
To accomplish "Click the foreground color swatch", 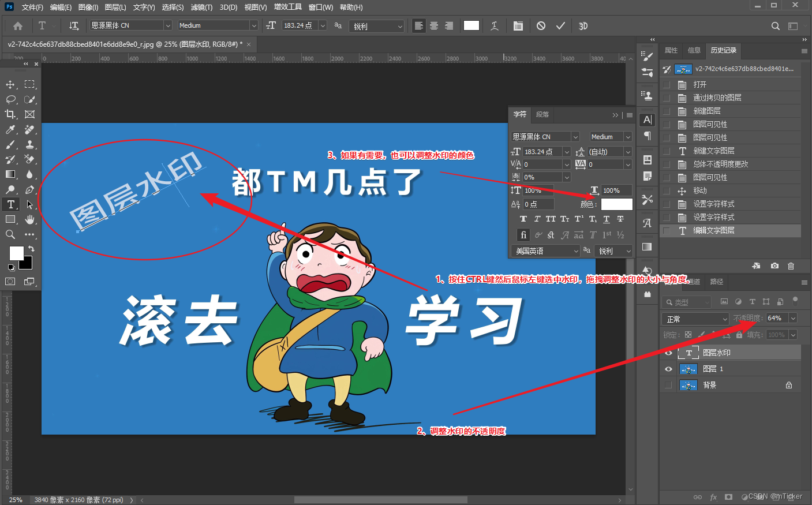I will tap(17, 253).
